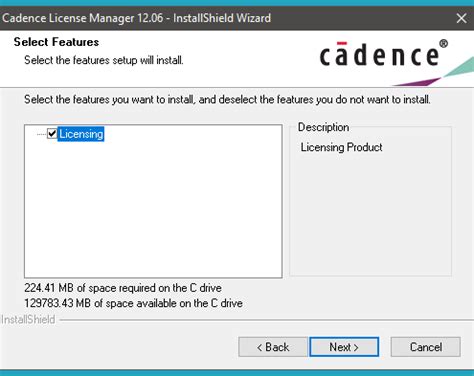474x376 pixels.
Task: Click the 'Licensing Product' description text
Action: click(x=341, y=147)
